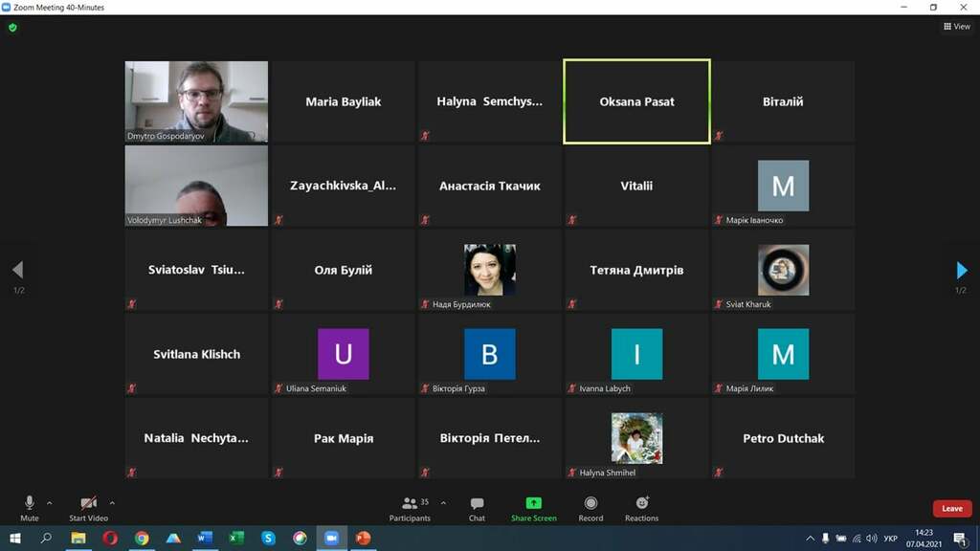The height and width of the screenshot is (551, 980).
Task: Open the Reactions menu
Action: point(642,509)
